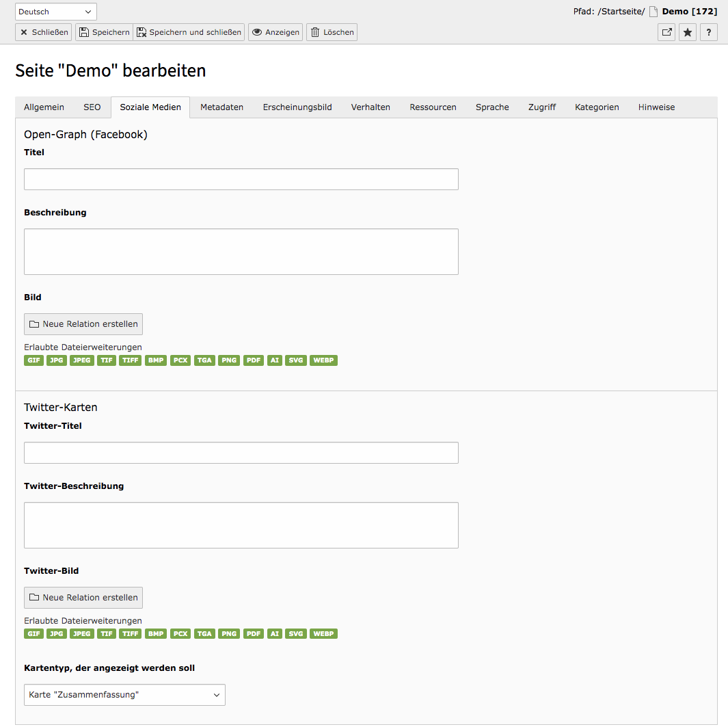The width and height of the screenshot is (728, 727).
Task: Click the WEBP file extension badge
Action: tap(323, 360)
